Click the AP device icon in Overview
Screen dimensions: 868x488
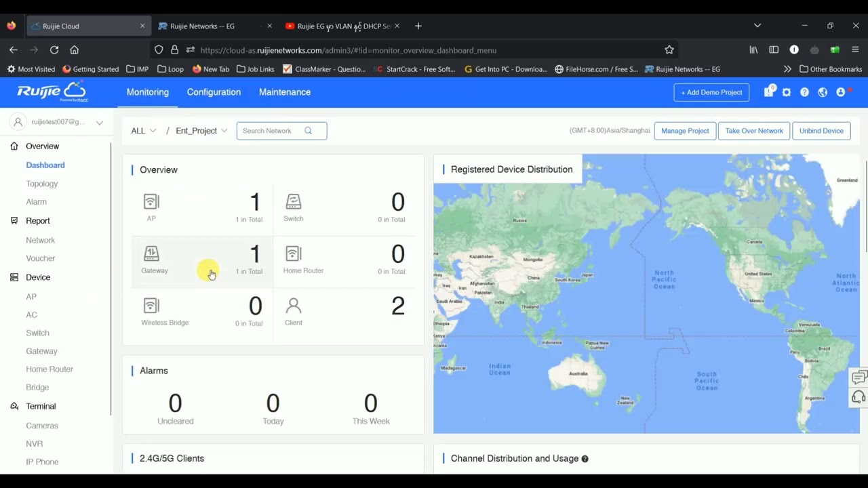(151, 201)
